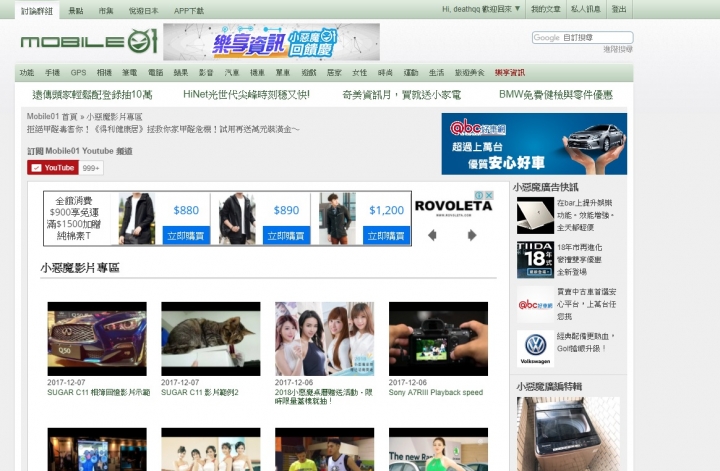Select 時尚 in the category bar
Screen dimensions: 720x471
point(385,73)
